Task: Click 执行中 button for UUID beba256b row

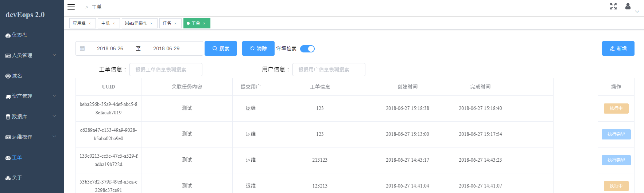Action: (616, 109)
